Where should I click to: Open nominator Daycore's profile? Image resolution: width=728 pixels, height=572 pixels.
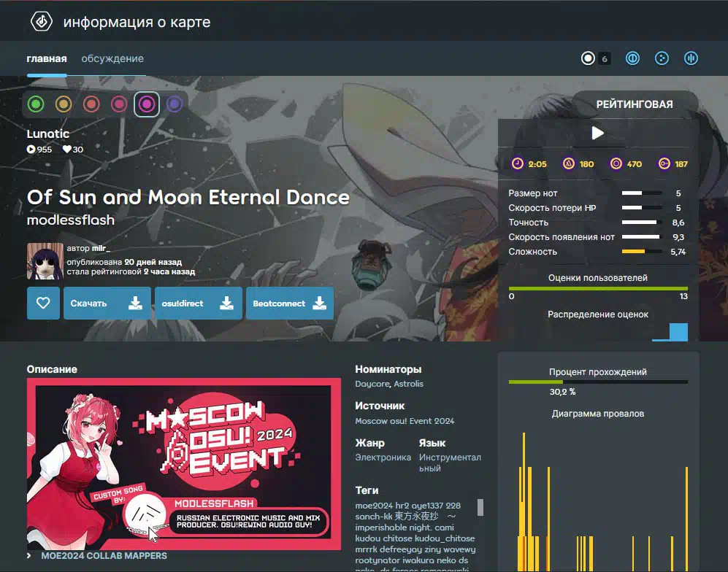(372, 384)
